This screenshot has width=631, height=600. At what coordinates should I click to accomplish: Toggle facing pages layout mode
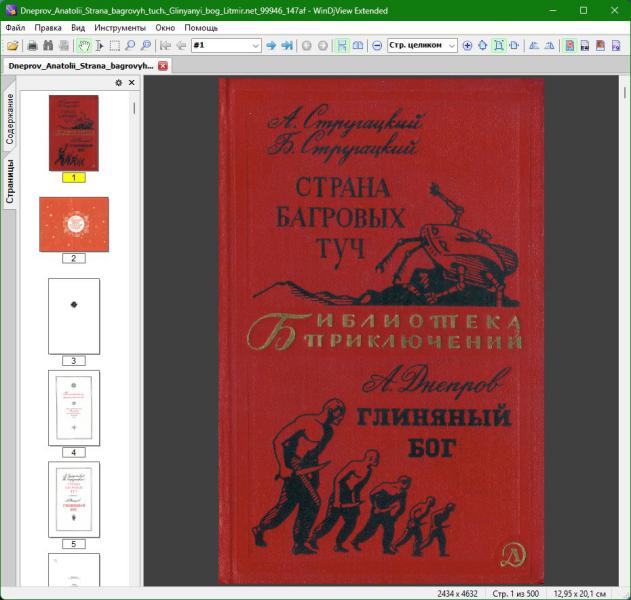[358, 46]
